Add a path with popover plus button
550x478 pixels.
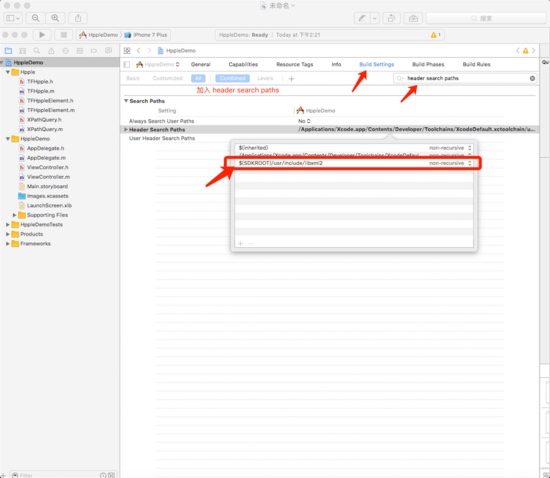[241, 243]
